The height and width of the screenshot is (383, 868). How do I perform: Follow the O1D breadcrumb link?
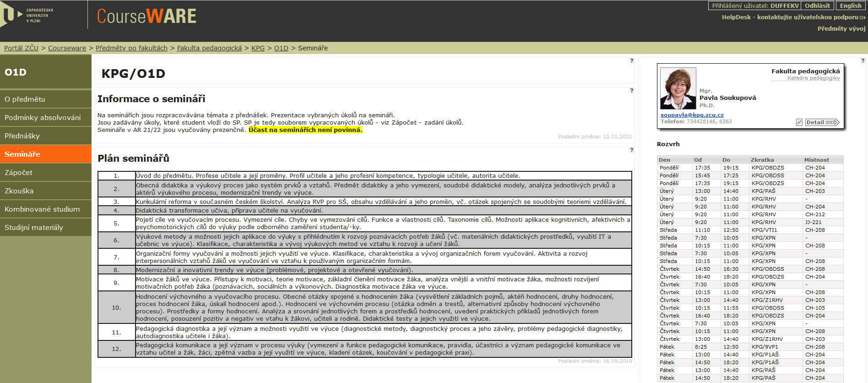(x=281, y=48)
